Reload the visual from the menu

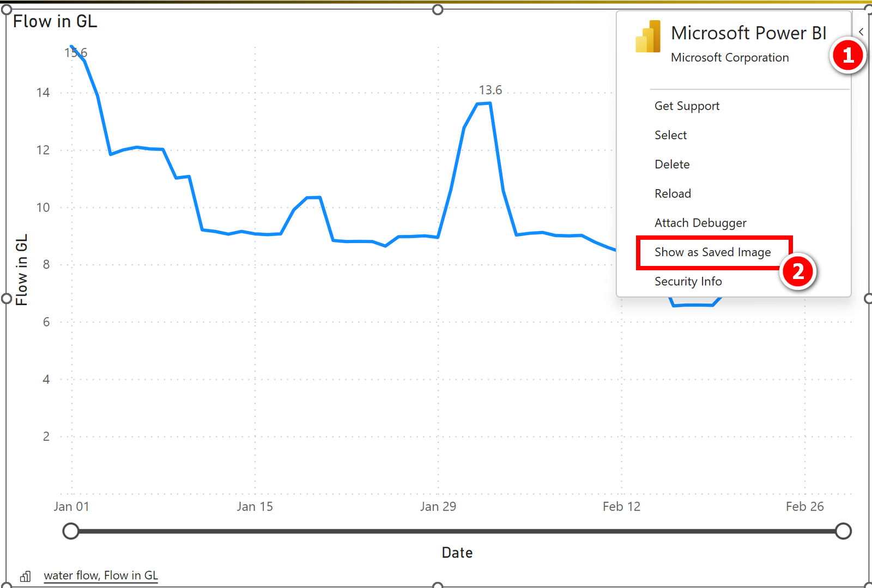673,193
